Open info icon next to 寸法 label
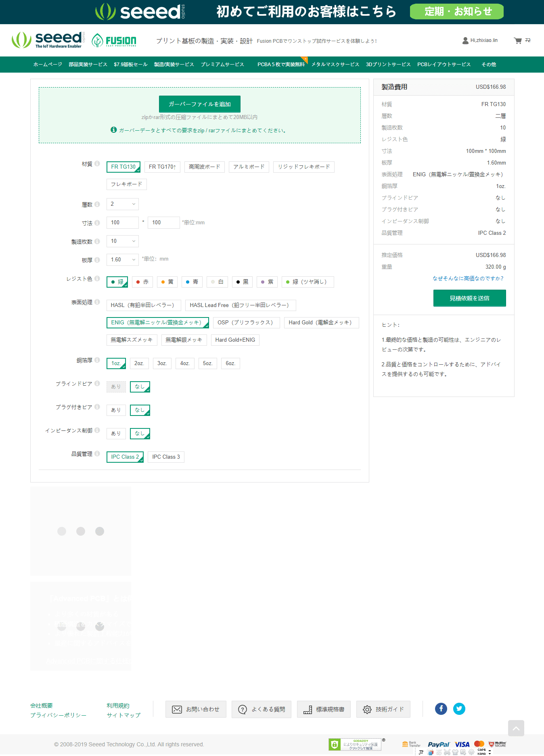544x756 pixels. pos(97,223)
